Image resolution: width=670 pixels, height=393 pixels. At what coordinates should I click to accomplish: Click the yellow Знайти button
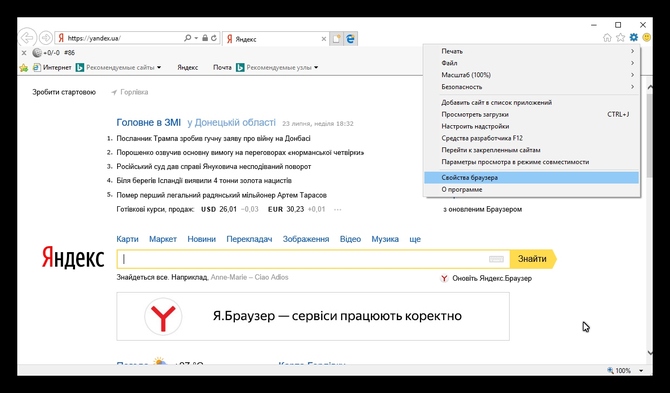(x=533, y=259)
